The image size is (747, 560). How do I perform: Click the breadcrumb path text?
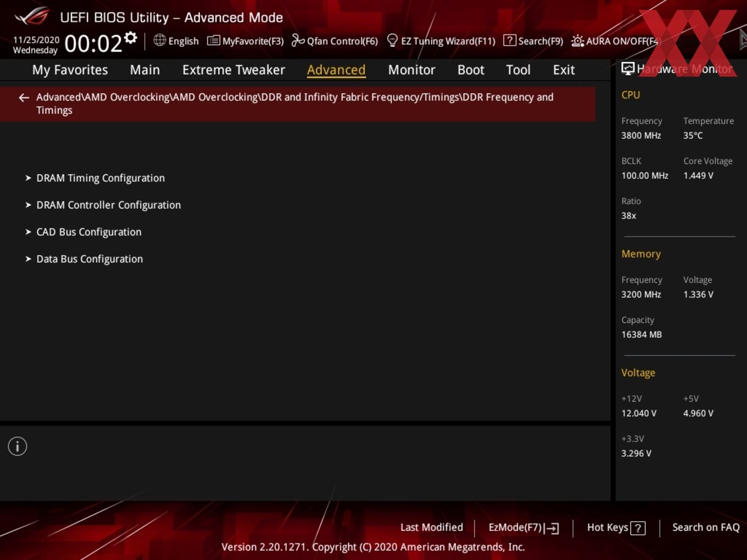click(295, 103)
